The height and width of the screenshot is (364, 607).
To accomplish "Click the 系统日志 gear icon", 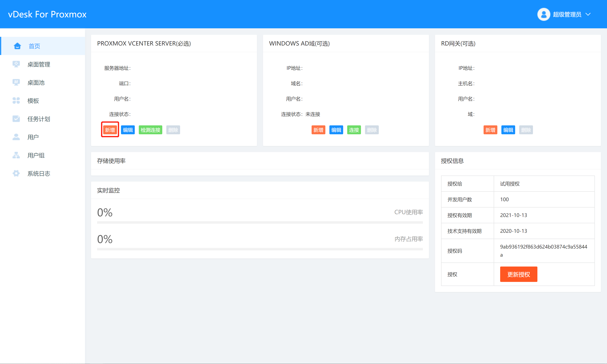I will pos(16,174).
